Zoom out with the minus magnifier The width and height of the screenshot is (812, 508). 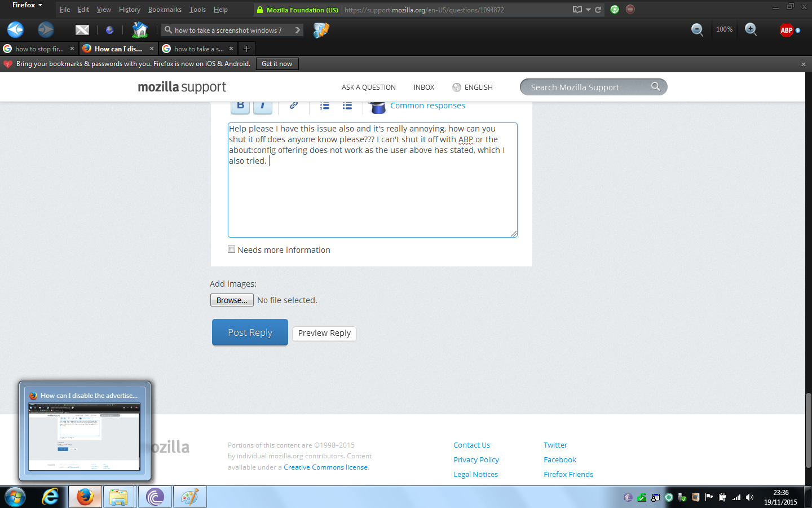[697, 30]
